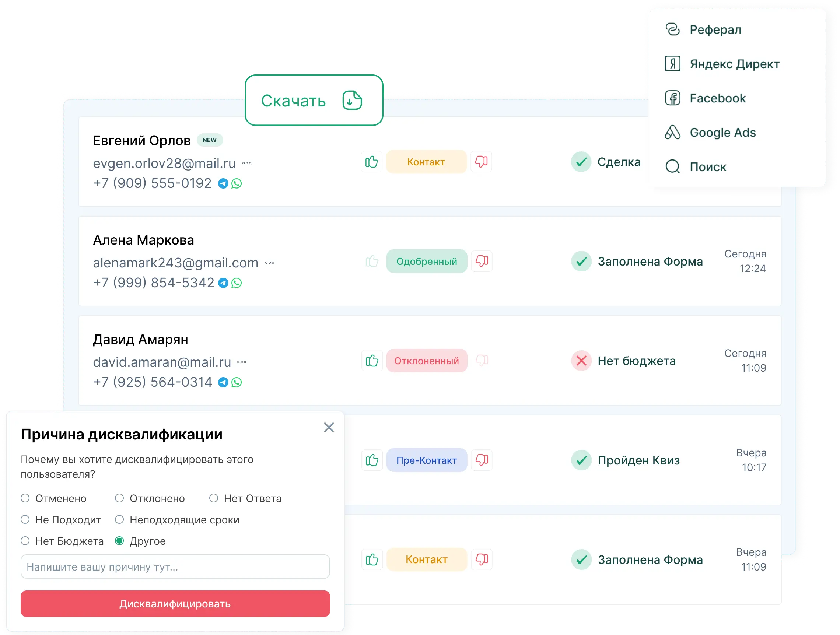Select Реферал in the source menu

715,29
